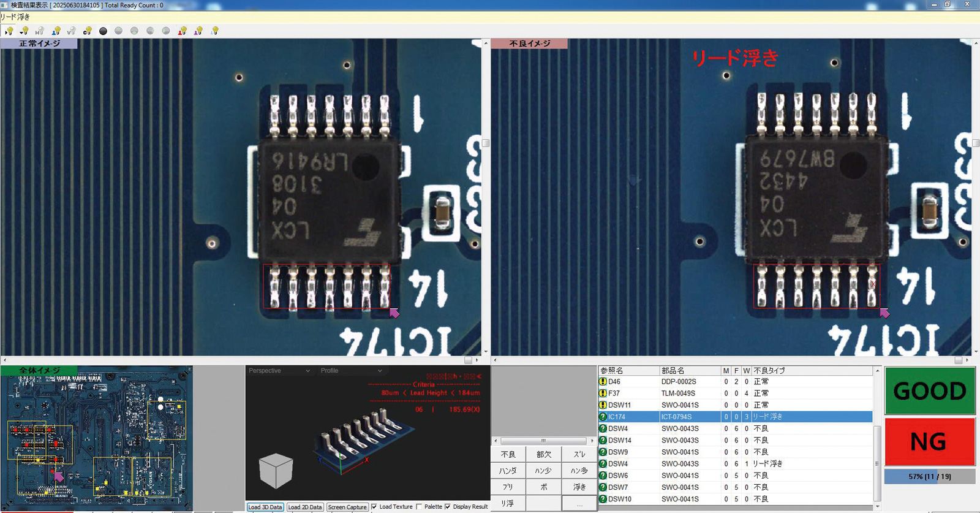The height and width of the screenshot is (513, 980).
Task: Uncheck the Display Result checkbox
Action: point(448,507)
